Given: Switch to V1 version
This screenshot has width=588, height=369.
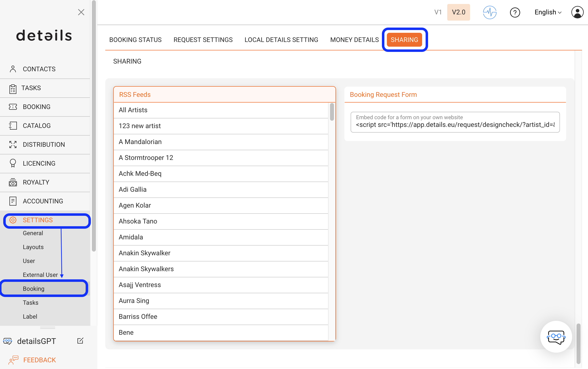Looking at the screenshot, I should click(x=438, y=12).
